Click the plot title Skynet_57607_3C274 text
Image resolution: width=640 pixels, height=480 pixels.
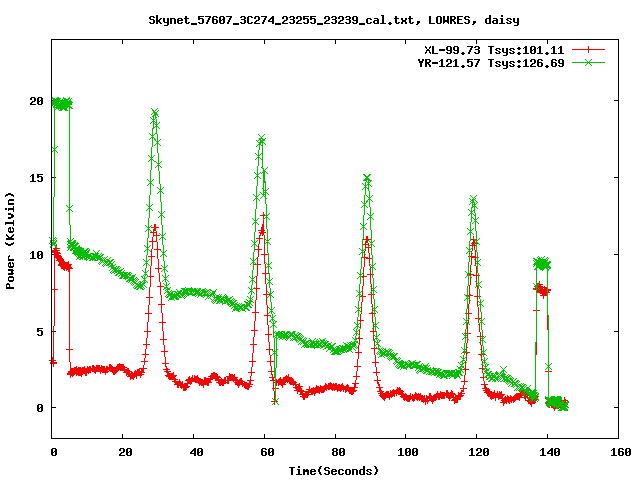click(x=334, y=19)
